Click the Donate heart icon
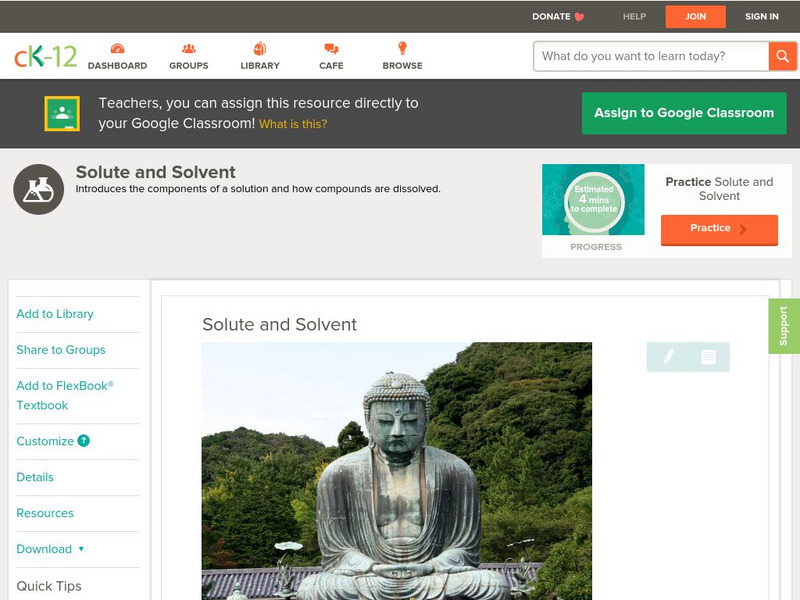This screenshot has height=600, width=800. [579, 17]
